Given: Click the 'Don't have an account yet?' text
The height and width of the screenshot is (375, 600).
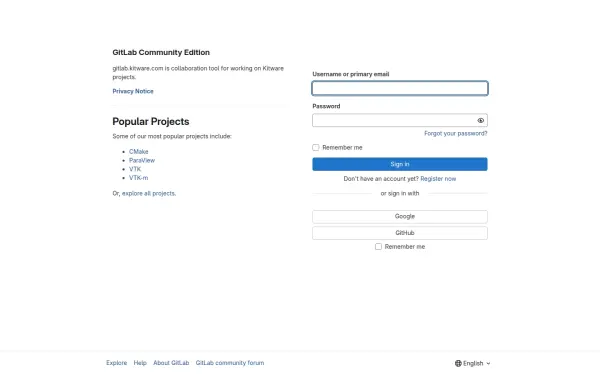Looking at the screenshot, I should point(381,179).
